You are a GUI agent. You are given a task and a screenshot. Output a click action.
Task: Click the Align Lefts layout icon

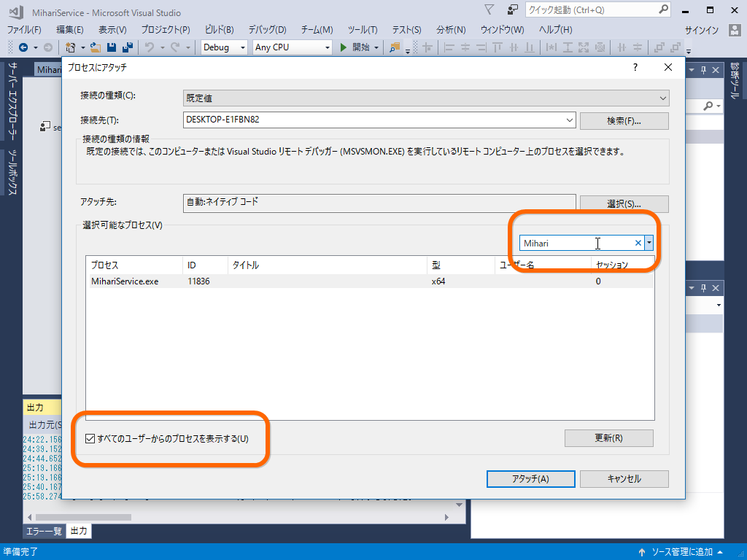[449, 47]
